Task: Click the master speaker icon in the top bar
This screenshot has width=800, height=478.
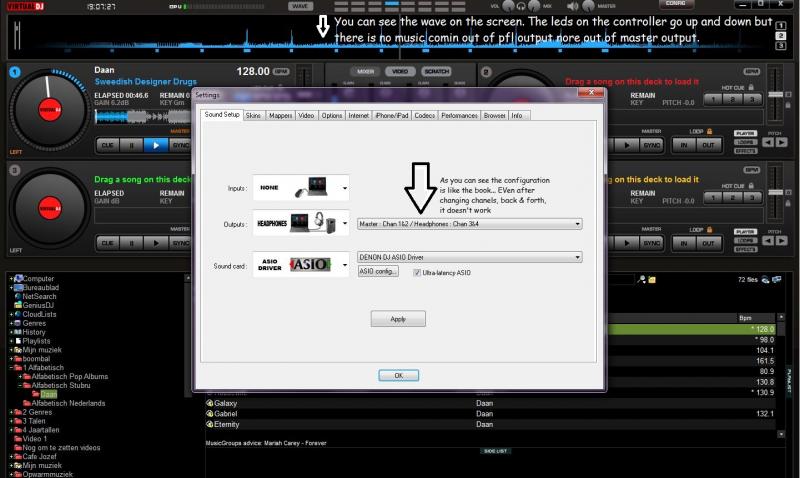Action: tap(573, 6)
